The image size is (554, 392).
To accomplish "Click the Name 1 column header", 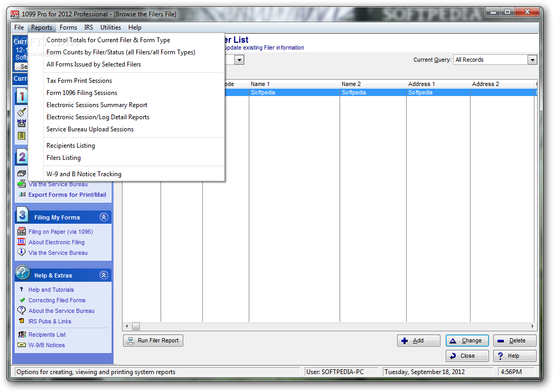I will point(294,84).
